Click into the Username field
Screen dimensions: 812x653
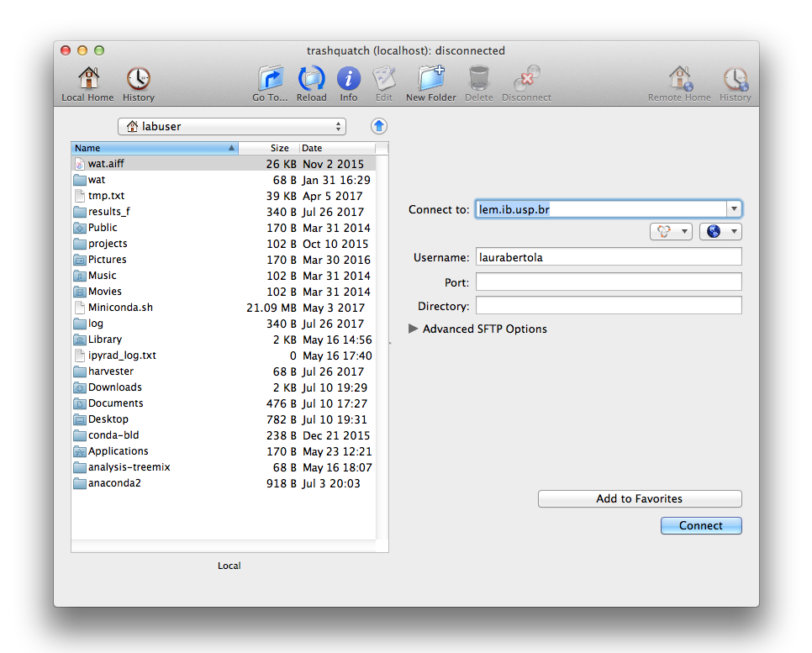pyautogui.click(x=609, y=257)
